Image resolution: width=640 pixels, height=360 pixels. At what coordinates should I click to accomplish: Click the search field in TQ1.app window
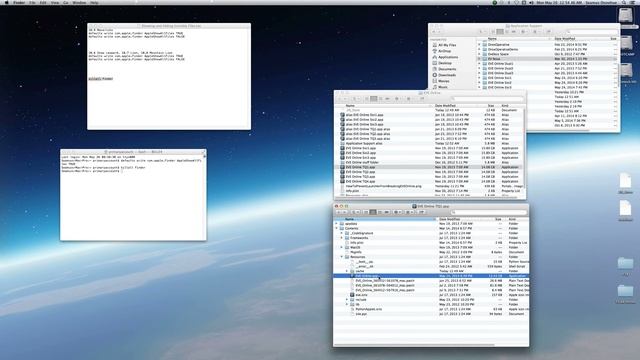click(488, 212)
